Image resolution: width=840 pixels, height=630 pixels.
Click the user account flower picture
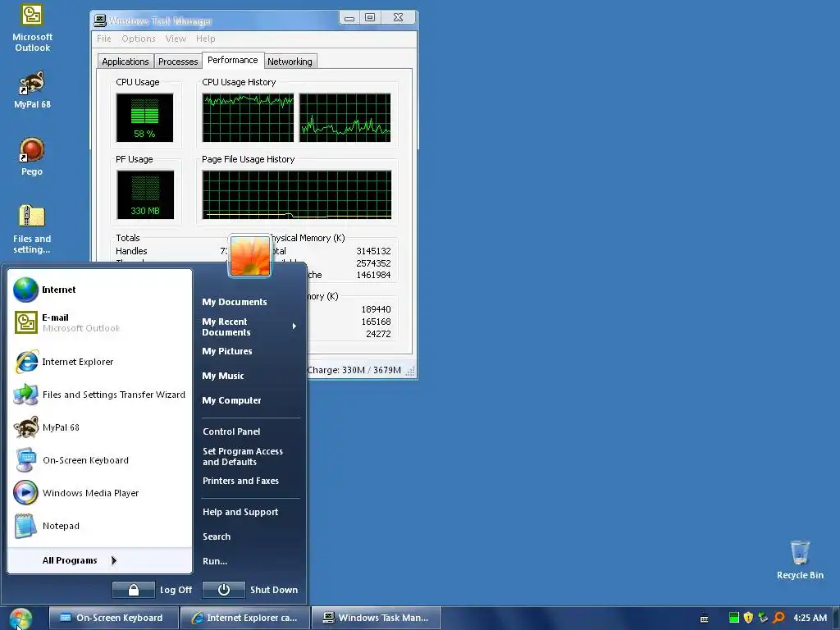[249, 256]
